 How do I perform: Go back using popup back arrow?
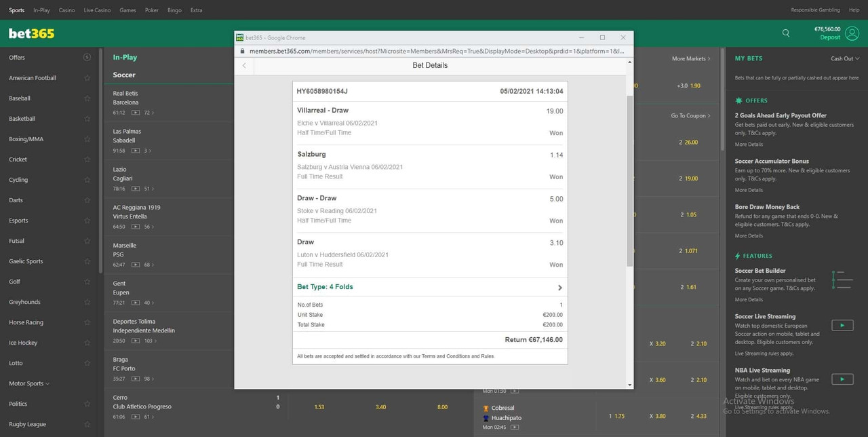[x=244, y=66]
